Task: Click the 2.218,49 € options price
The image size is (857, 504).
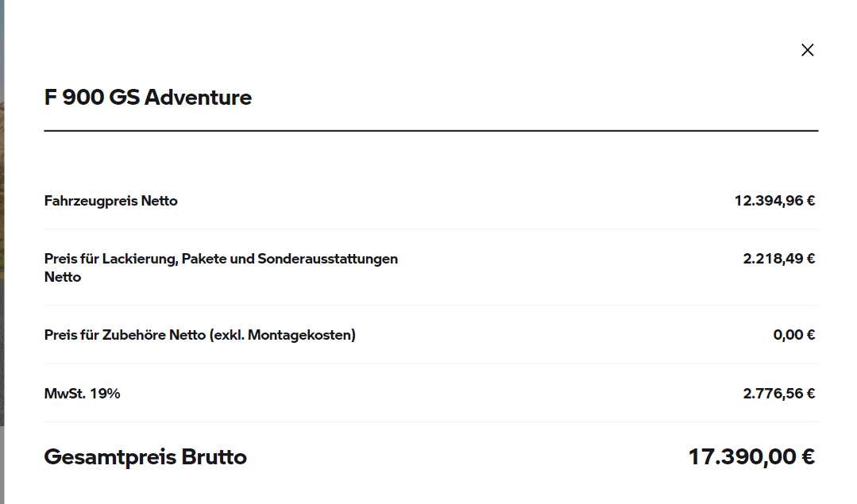Action: coord(779,259)
